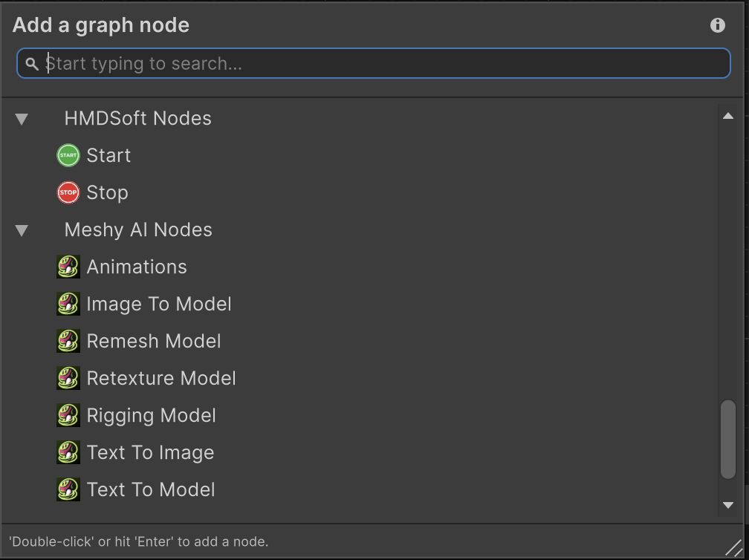This screenshot has width=749, height=560.
Task: Click the scroll up arrow
Action: coord(728,116)
